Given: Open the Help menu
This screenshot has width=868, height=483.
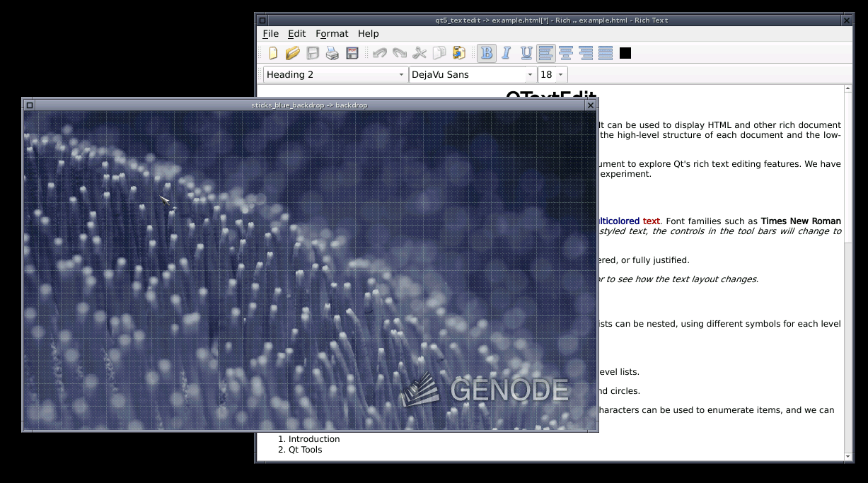Looking at the screenshot, I should pyautogui.click(x=369, y=33).
